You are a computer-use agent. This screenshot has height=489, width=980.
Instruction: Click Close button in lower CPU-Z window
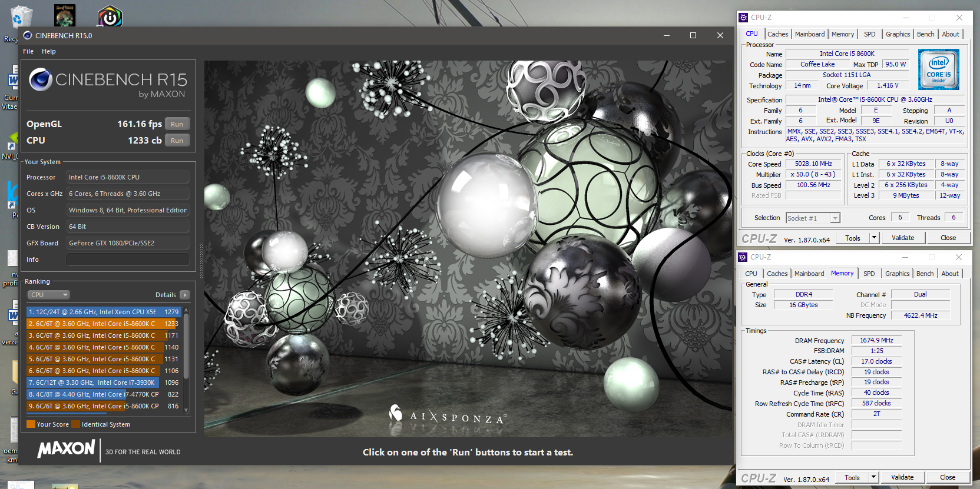tap(948, 478)
